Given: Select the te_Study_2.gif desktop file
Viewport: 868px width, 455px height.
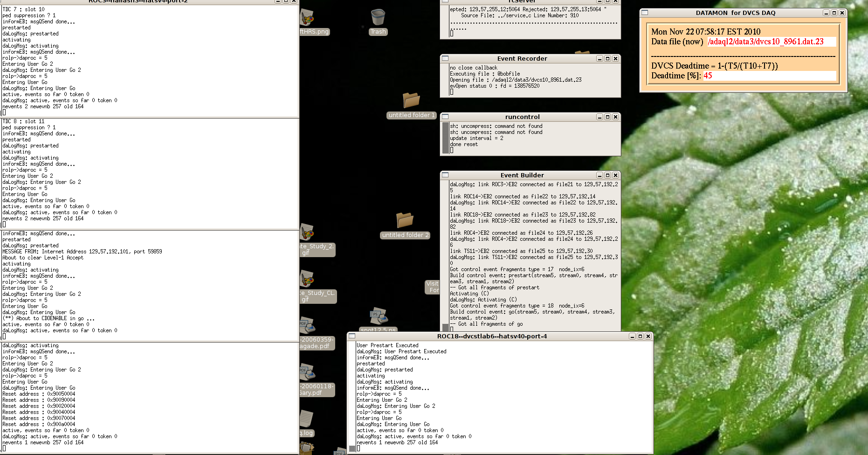Looking at the screenshot, I should point(307,232).
